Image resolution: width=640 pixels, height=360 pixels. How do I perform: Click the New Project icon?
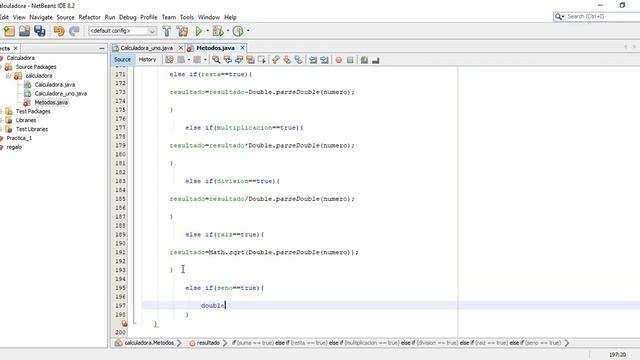click(x=9, y=31)
